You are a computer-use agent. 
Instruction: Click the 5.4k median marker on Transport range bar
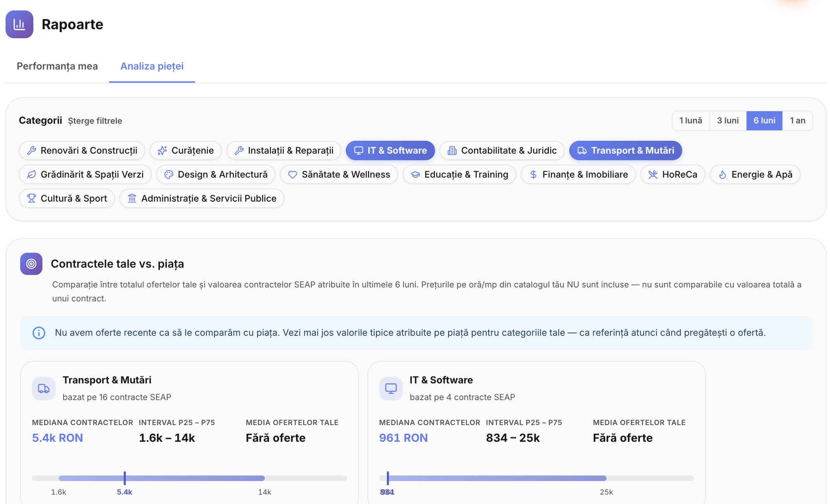pyautogui.click(x=125, y=478)
